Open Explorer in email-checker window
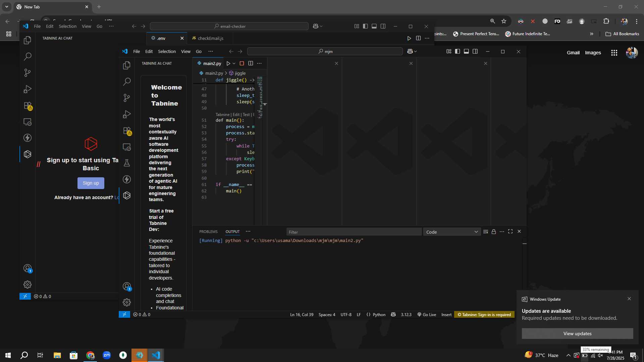644x362 pixels. pyautogui.click(x=28, y=40)
